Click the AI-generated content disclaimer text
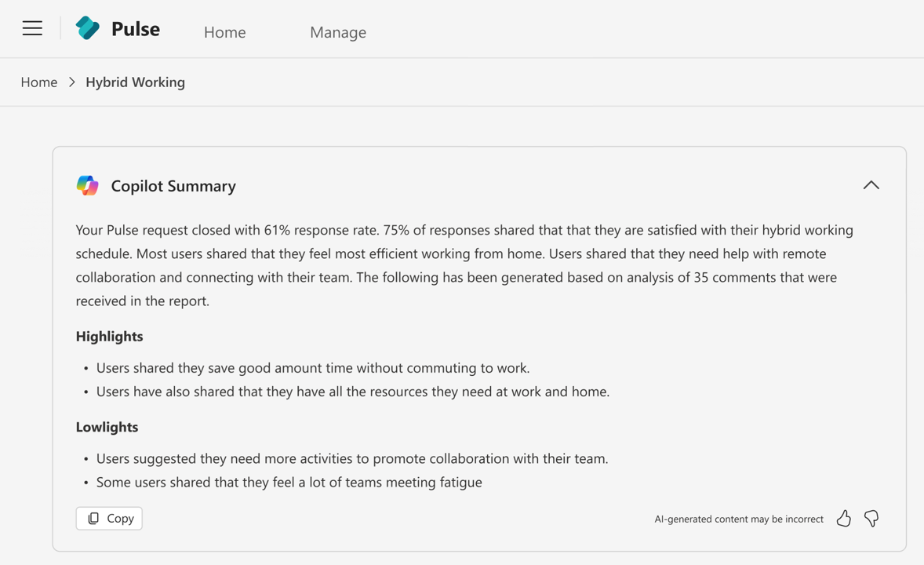Viewport: 924px width, 565px height. point(738,519)
